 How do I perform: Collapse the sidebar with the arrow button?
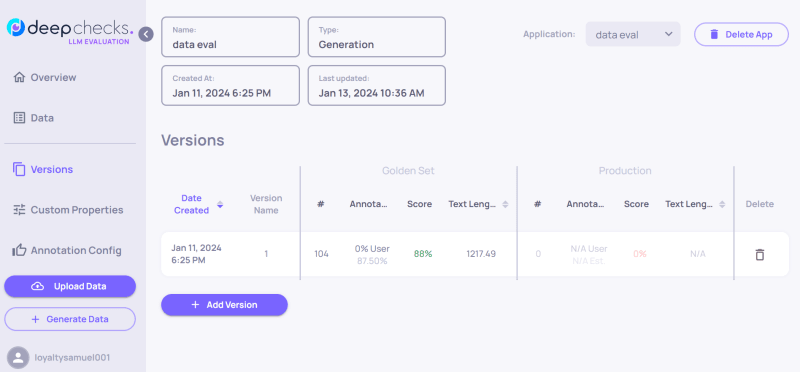(x=146, y=34)
